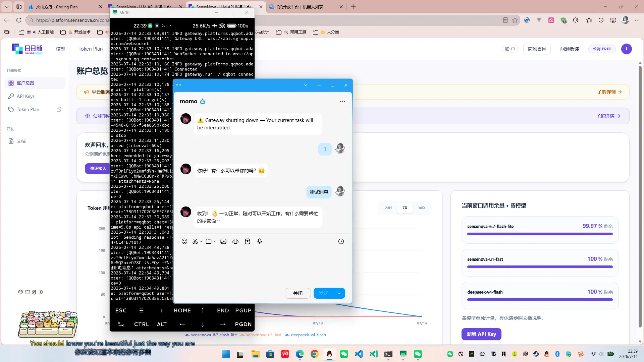Toggle sensenova-6.7-flash-lite legend series in chart
Screen dimensions: 644x362
211,335
